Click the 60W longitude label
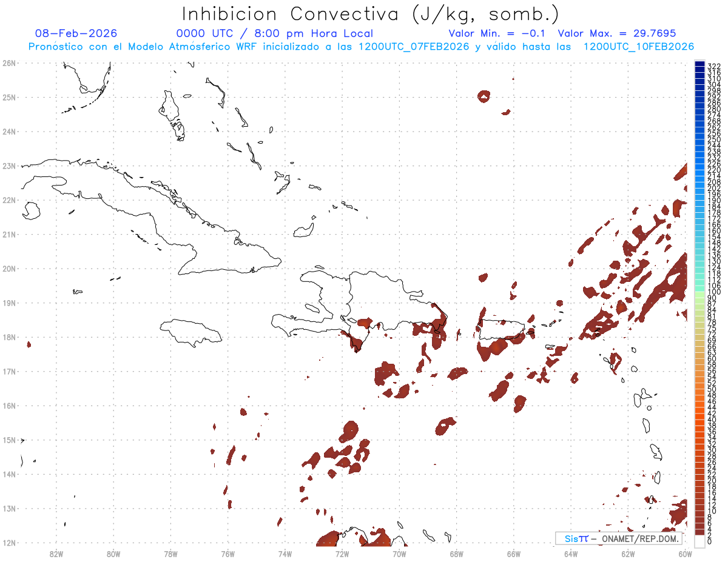The height and width of the screenshot is (562, 728). point(686,554)
